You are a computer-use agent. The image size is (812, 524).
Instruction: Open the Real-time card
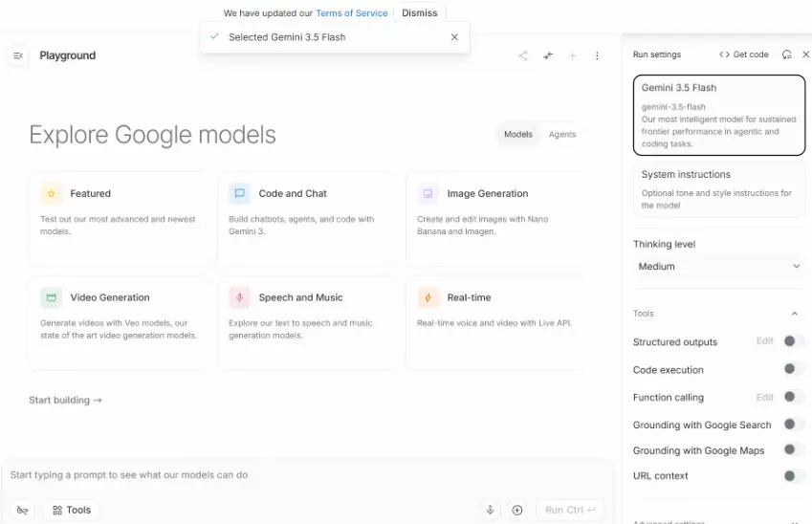point(496,323)
